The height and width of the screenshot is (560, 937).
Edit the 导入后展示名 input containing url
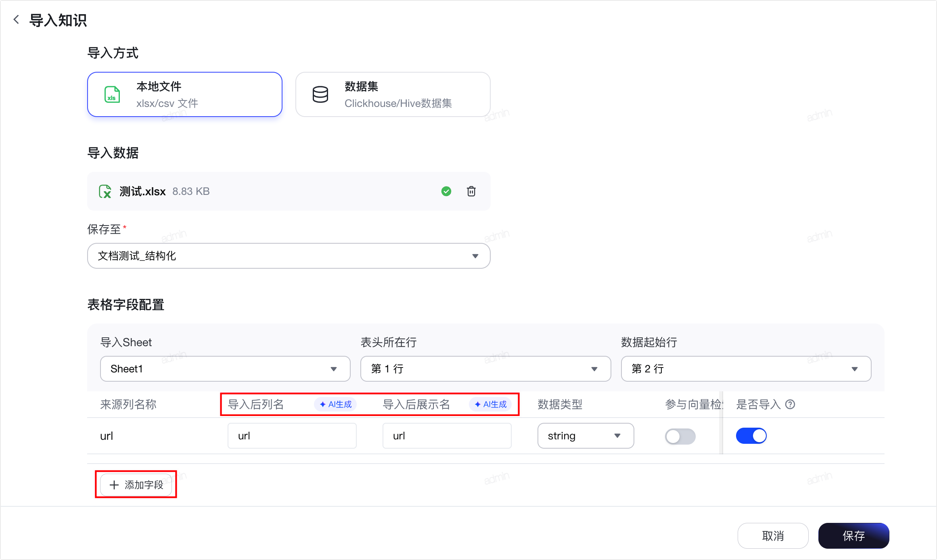pyautogui.click(x=447, y=436)
